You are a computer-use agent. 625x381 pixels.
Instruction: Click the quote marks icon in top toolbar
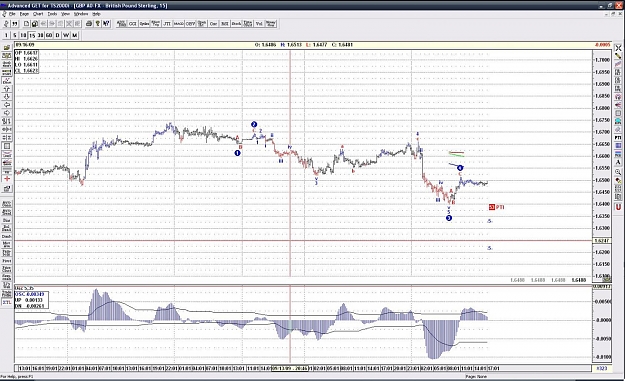pos(15,24)
